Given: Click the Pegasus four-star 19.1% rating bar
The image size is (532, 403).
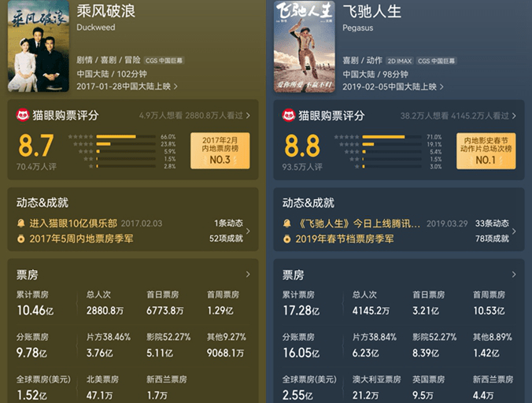Looking at the screenshot, I should click(x=392, y=145).
